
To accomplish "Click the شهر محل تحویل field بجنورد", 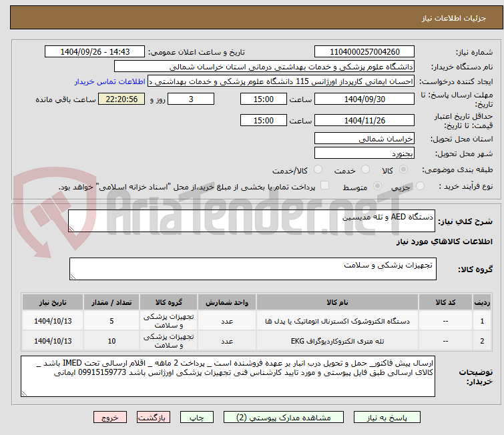I will (x=364, y=153).
